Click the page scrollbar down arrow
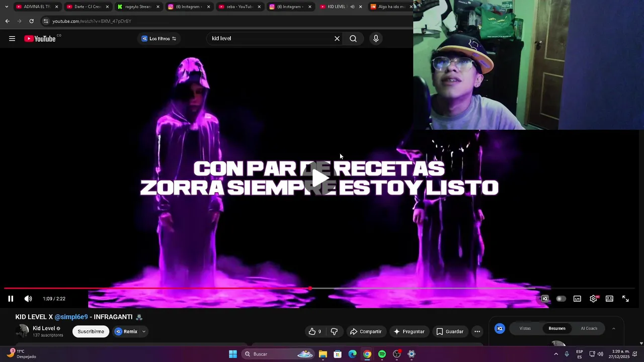The width and height of the screenshot is (644, 362). pyautogui.click(x=641, y=343)
